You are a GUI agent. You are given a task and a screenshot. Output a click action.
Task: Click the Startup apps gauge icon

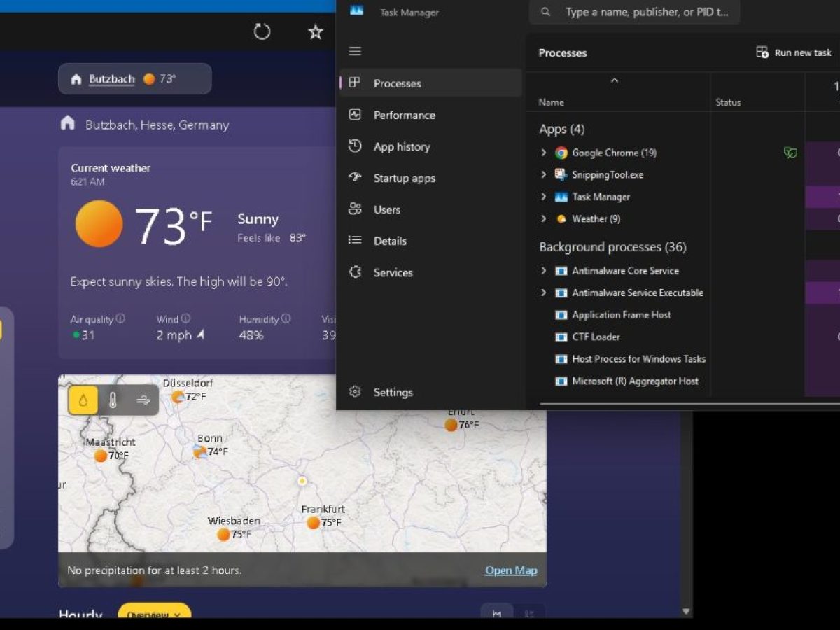coord(355,177)
